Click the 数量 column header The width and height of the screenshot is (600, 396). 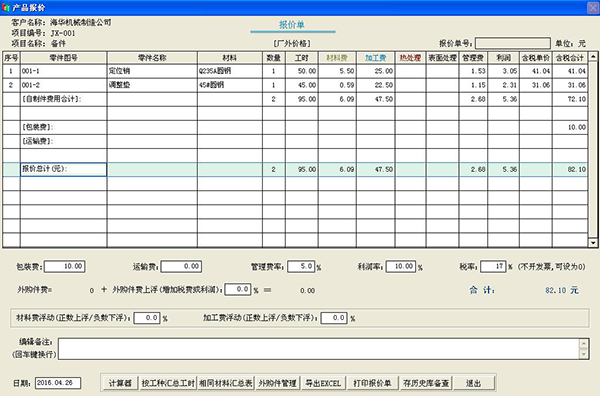(x=274, y=58)
